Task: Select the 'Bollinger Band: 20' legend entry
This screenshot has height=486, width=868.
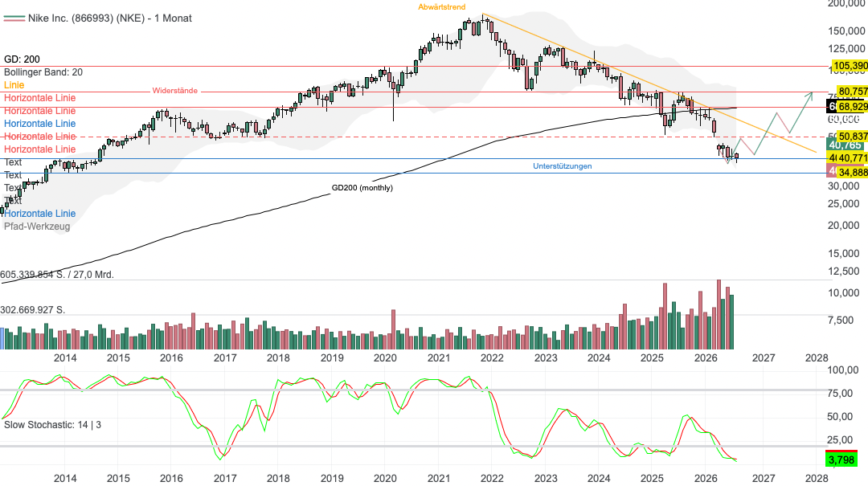Action: click(x=43, y=72)
